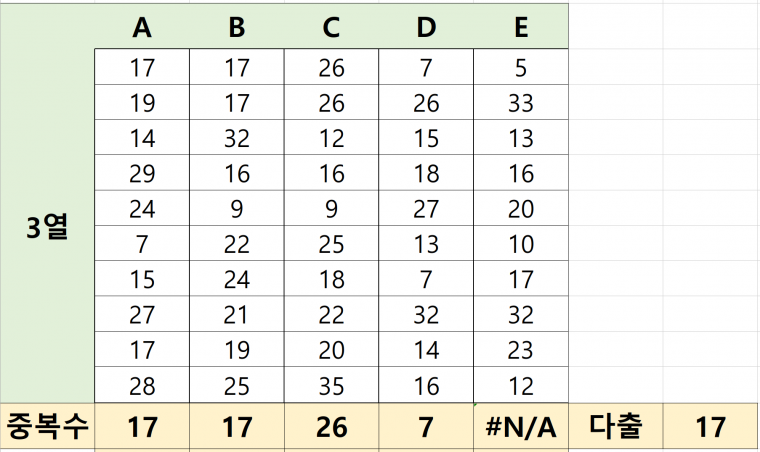
Task: Click the cell containing 35
Action: pyautogui.click(x=331, y=385)
